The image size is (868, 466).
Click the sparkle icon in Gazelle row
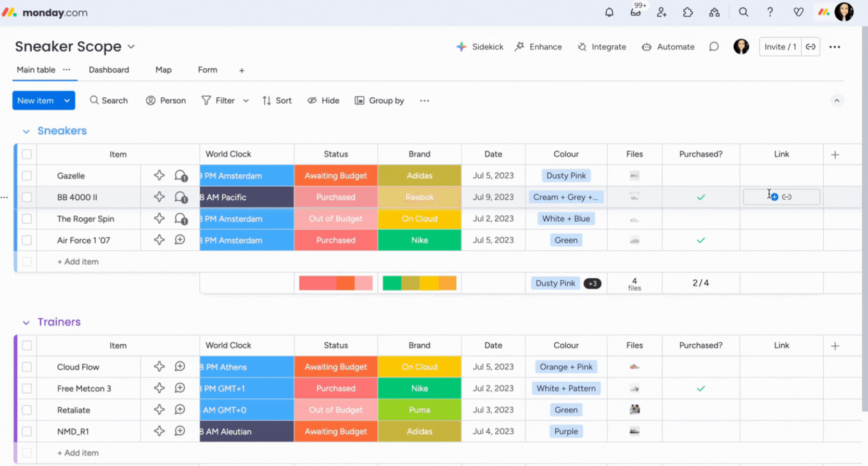tap(159, 176)
